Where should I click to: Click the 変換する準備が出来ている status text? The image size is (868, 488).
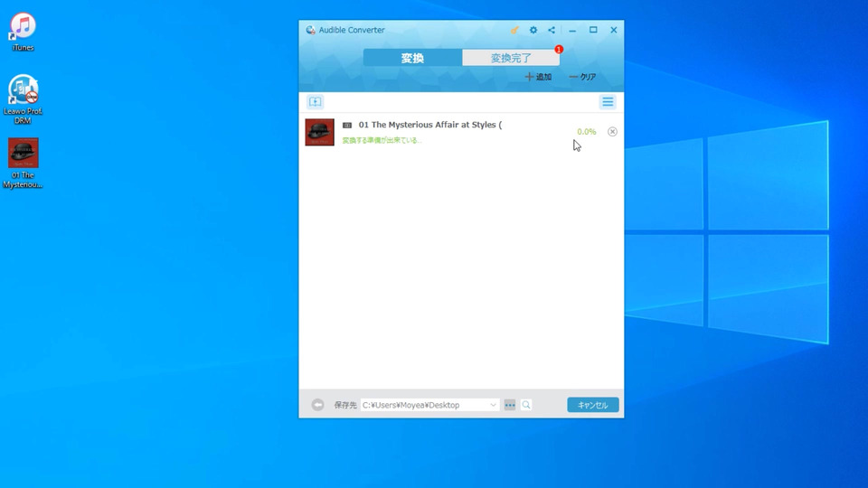[x=382, y=141]
